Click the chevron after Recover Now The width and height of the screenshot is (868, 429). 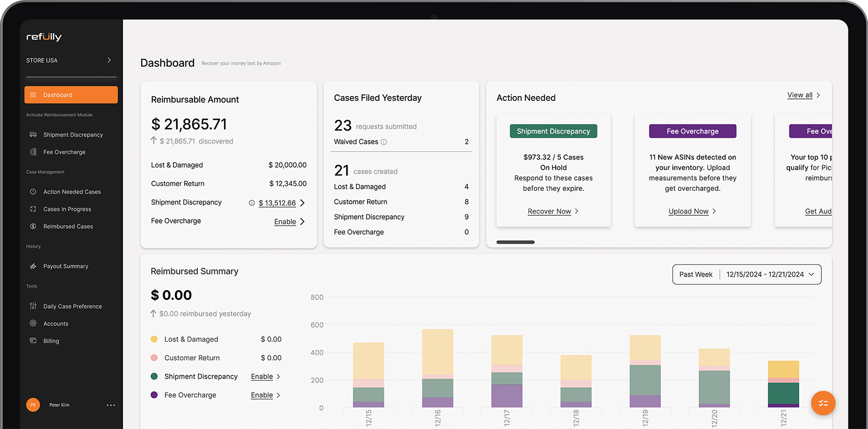click(576, 211)
